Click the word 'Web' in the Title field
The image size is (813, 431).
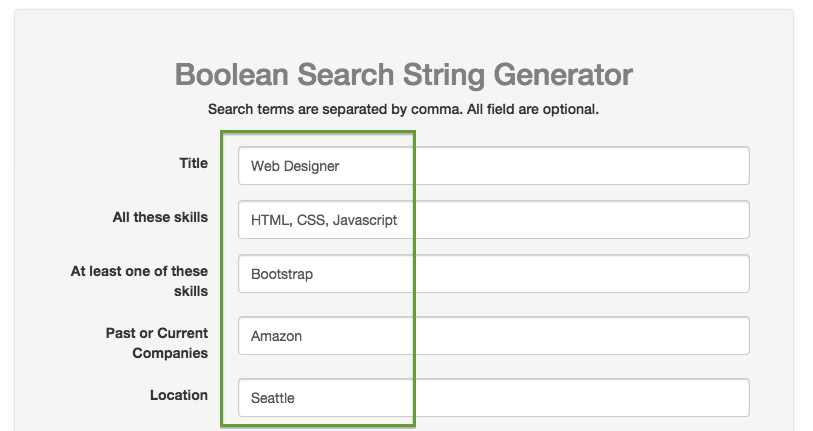click(x=264, y=166)
